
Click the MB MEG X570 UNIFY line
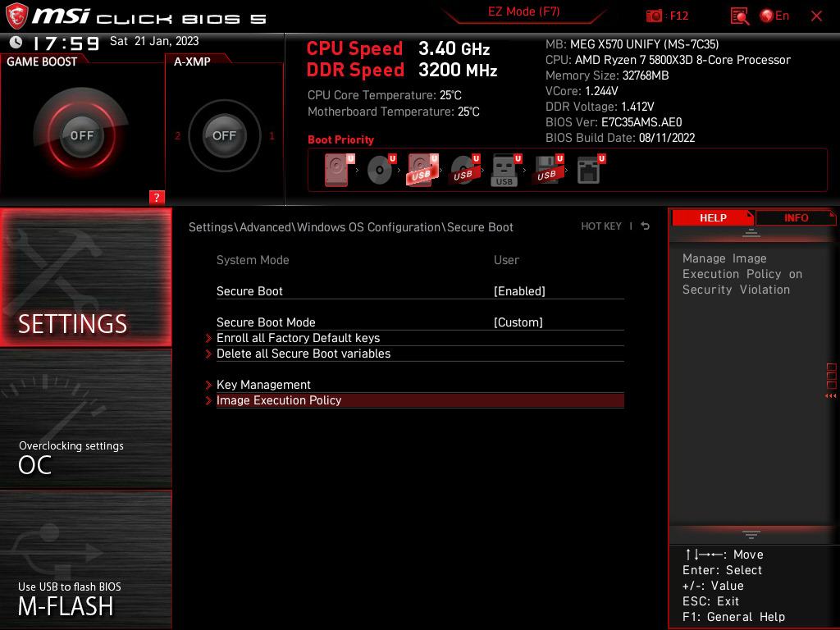(632, 44)
